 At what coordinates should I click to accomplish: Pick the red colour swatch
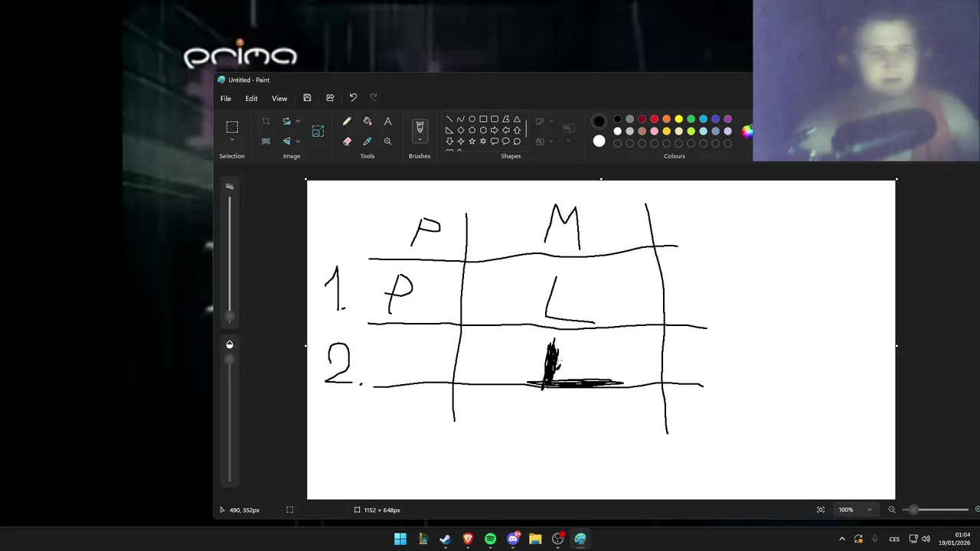(x=654, y=119)
